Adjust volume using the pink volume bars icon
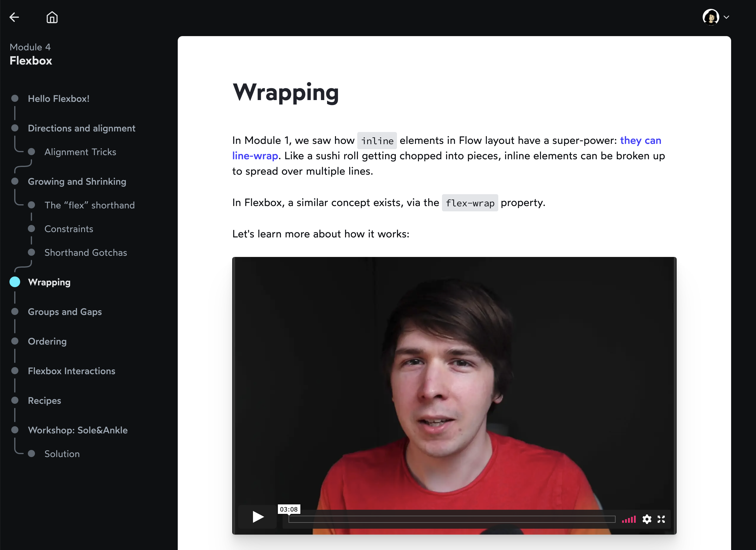 [629, 519]
